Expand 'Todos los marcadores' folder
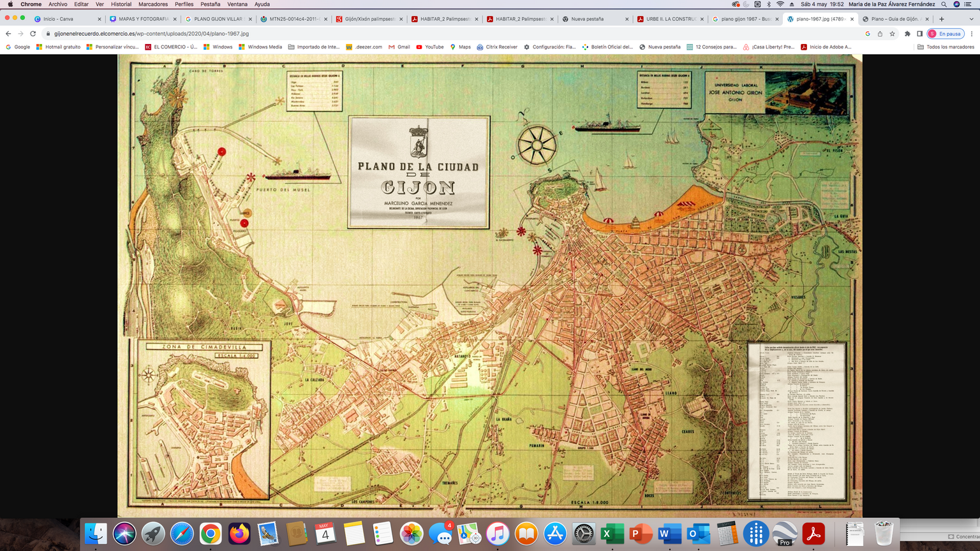Screen dimensions: 980x551 coord(946,47)
